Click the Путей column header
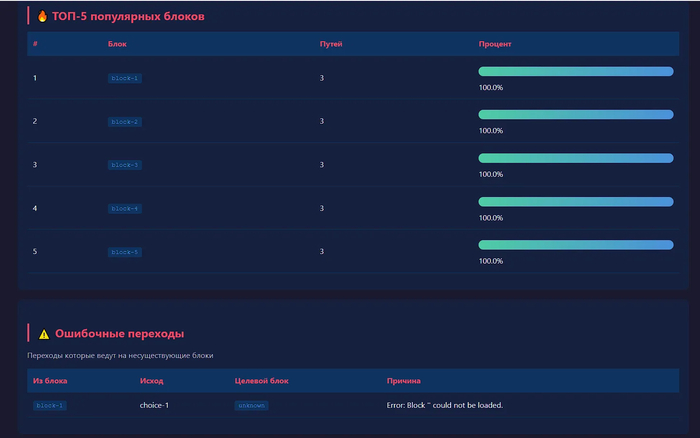Viewport: 700px width, 438px height. (330, 44)
